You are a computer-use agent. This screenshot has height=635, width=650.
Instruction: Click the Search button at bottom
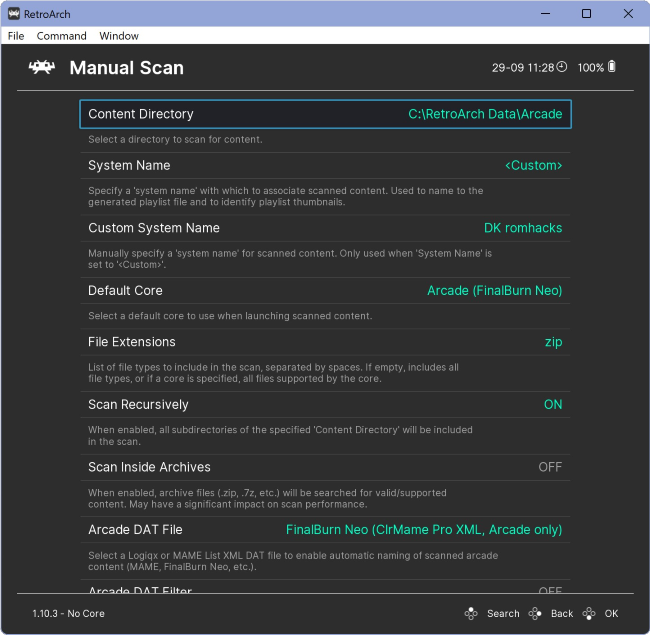pos(503,613)
